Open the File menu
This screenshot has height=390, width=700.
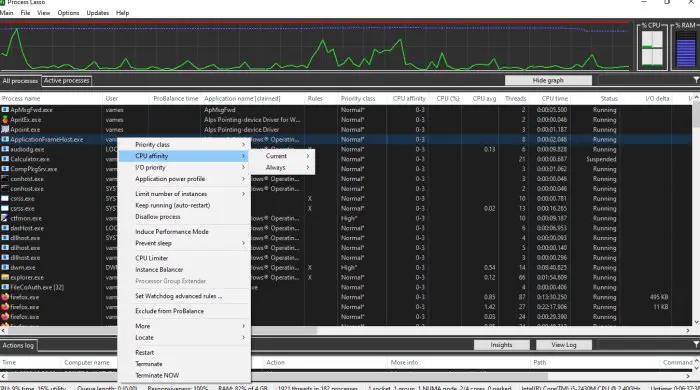pyautogui.click(x=25, y=12)
